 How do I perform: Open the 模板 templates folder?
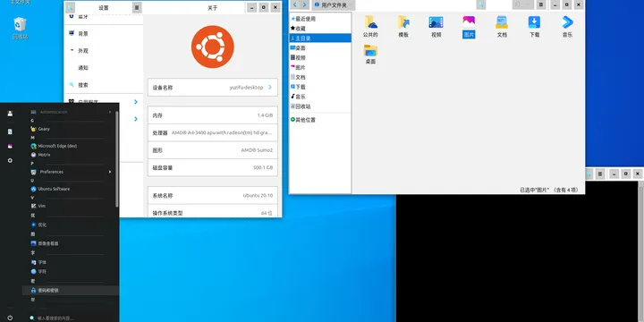403,27
